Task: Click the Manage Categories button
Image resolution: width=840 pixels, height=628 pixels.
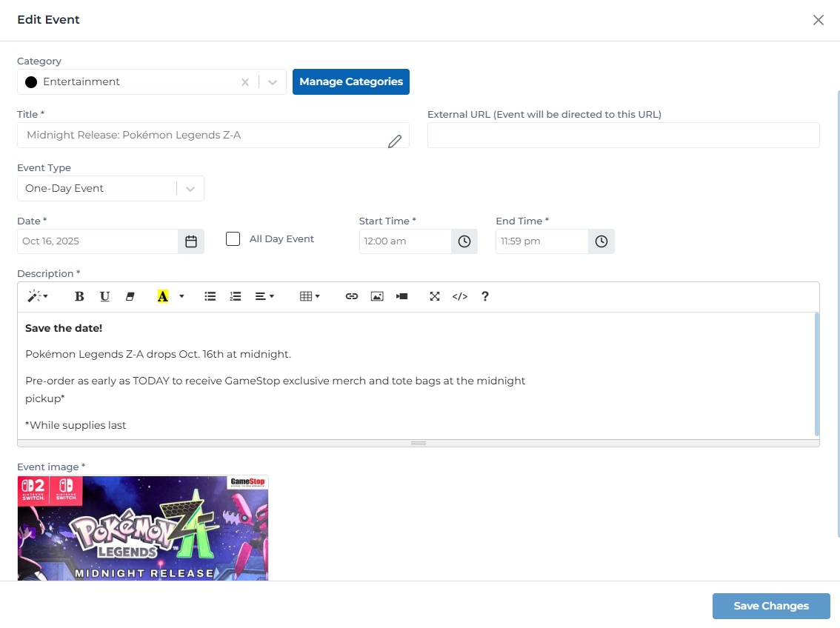Action: [350, 81]
